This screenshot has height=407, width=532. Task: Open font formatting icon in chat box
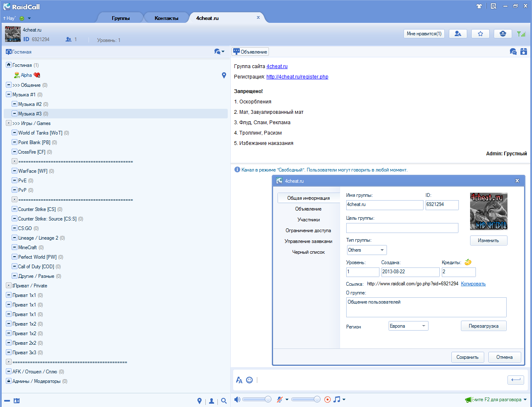(x=239, y=380)
